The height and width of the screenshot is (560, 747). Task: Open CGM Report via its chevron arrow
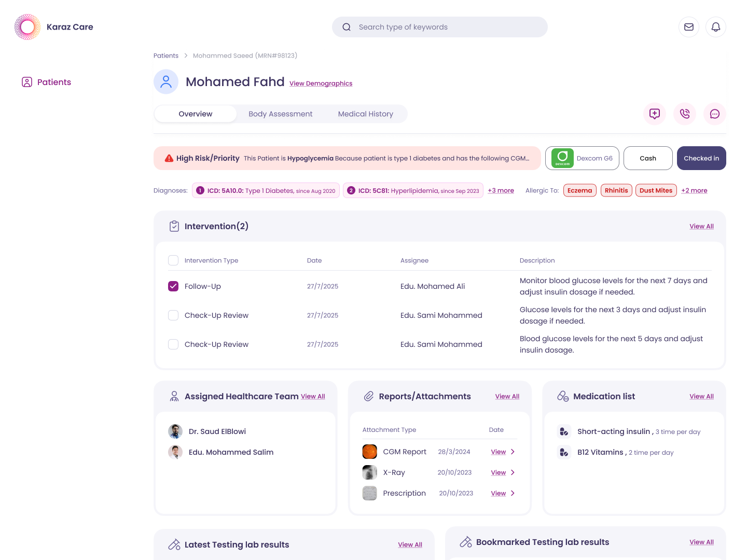click(513, 452)
